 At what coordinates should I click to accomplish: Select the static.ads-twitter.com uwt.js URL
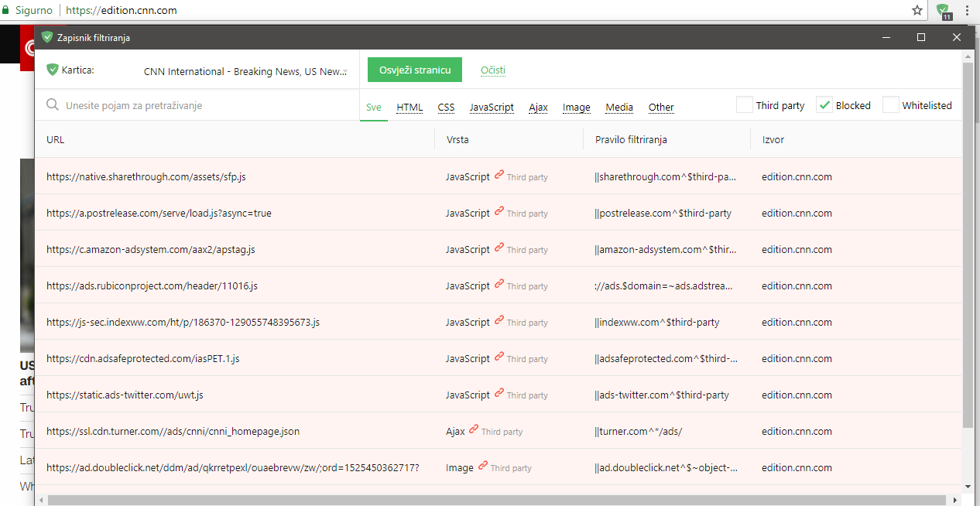click(125, 395)
